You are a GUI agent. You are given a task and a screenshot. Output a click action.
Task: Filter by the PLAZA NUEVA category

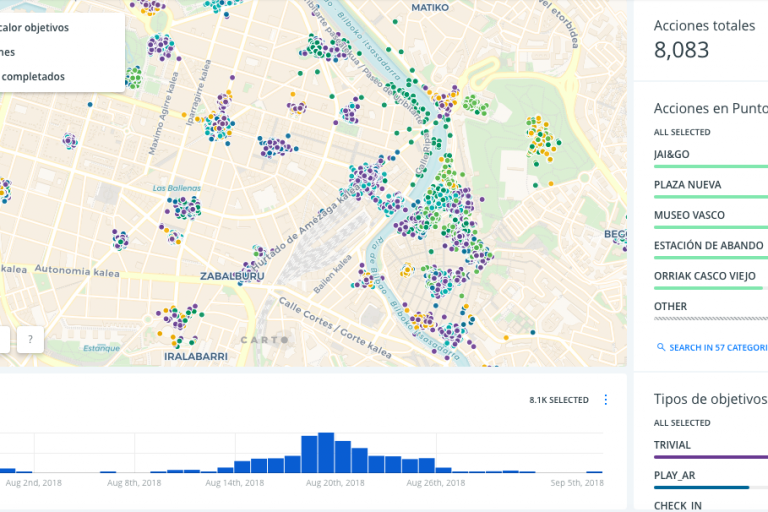(x=687, y=185)
